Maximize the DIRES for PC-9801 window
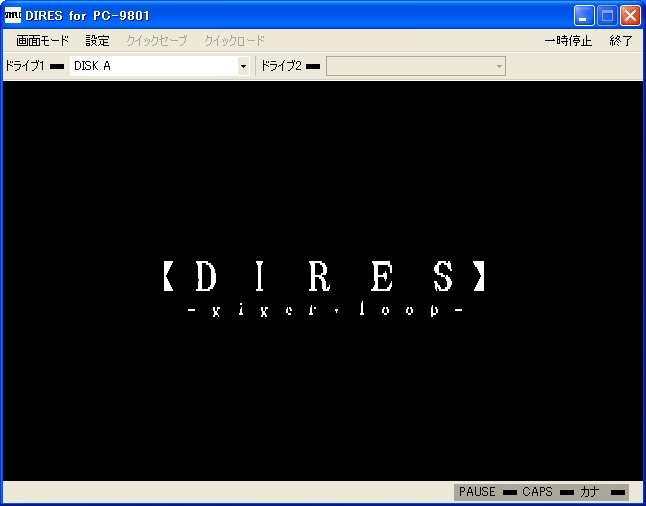Viewport: 646px width, 506px height. (x=607, y=16)
